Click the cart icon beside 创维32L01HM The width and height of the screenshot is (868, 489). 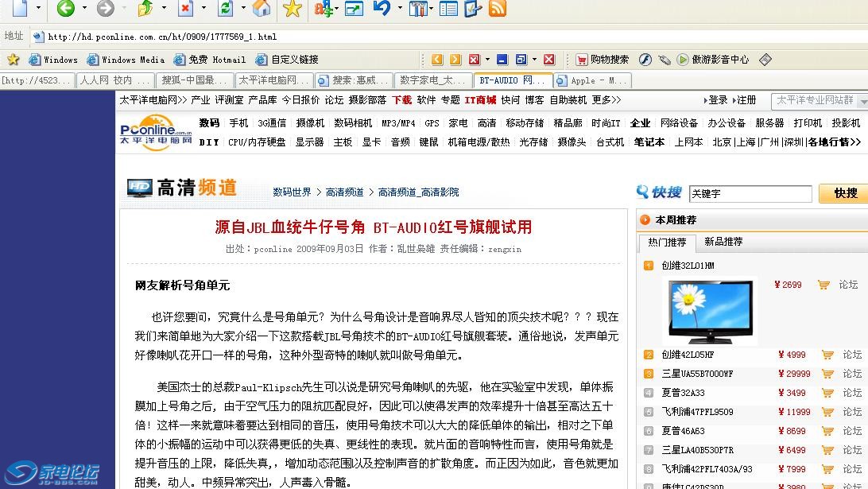point(823,285)
